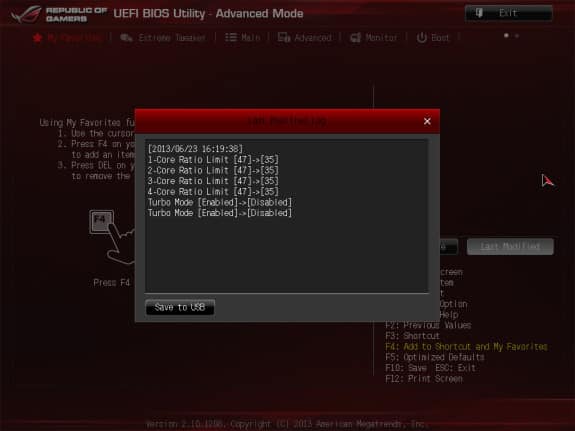Open the My Favorites tab
The image size is (575, 431).
[x=68, y=37]
